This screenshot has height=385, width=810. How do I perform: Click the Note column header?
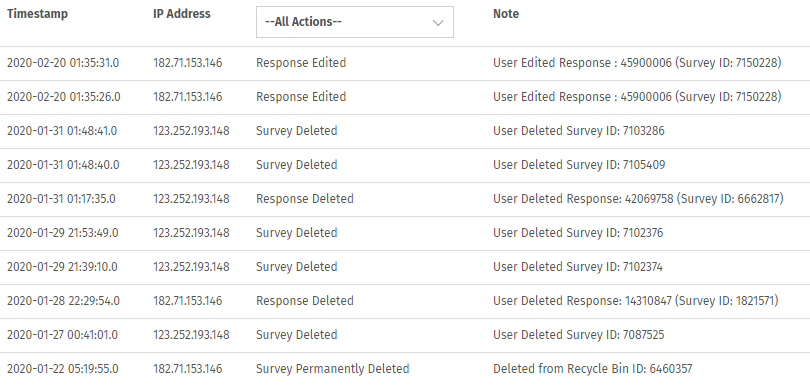tap(506, 14)
